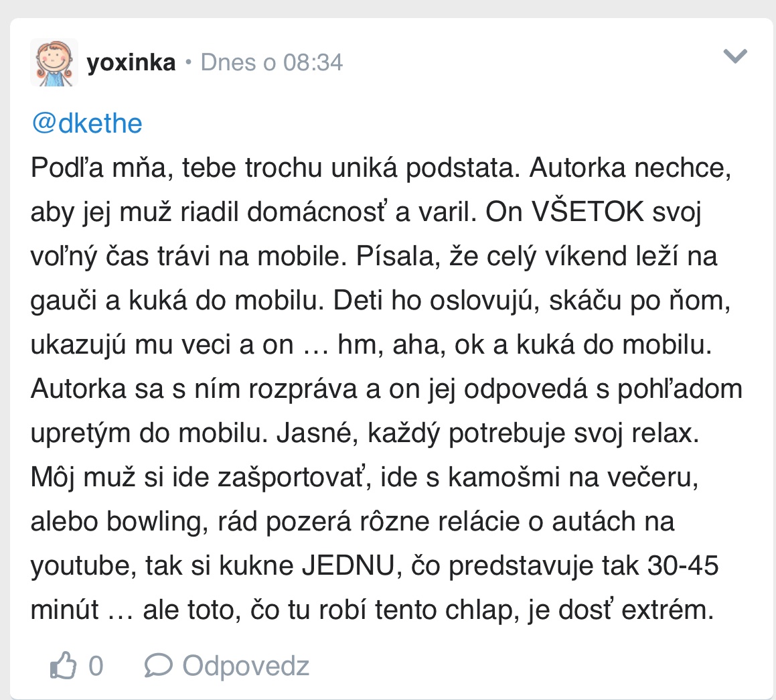
Task: Click the thumbs-up like icon
Action: [62, 665]
